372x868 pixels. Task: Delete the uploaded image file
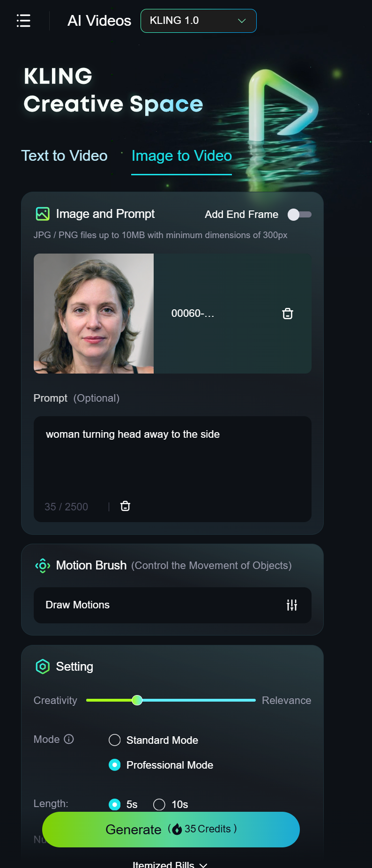[x=288, y=314]
